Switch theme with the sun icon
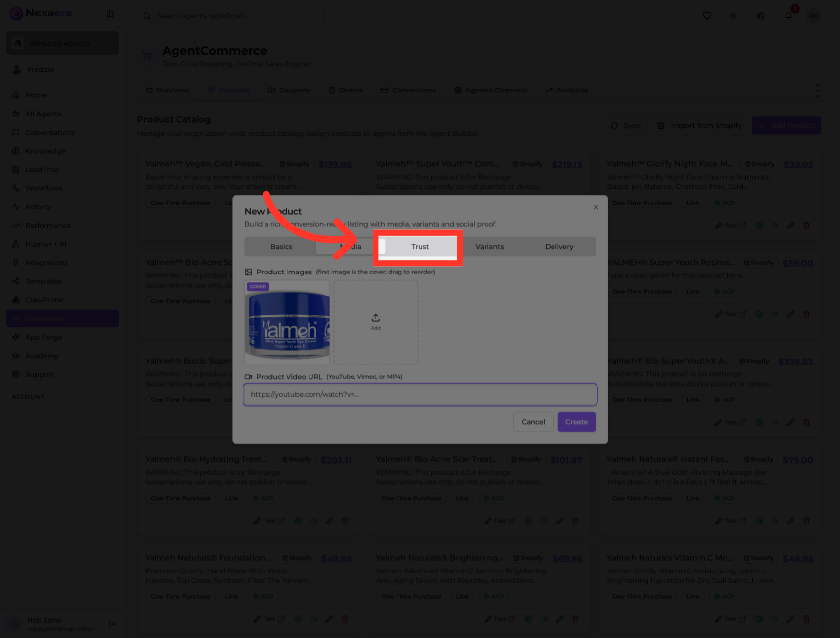 733,16
